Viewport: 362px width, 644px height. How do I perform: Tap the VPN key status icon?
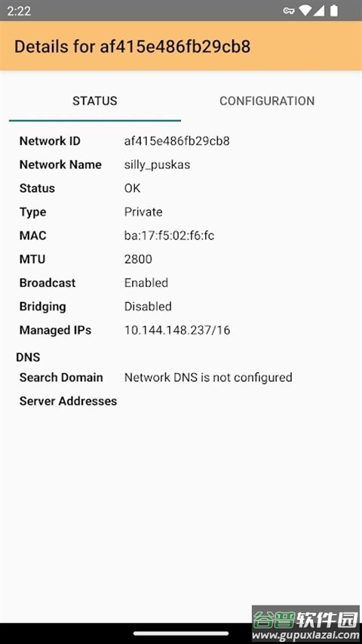pyautogui.click(x=289, y=11)
